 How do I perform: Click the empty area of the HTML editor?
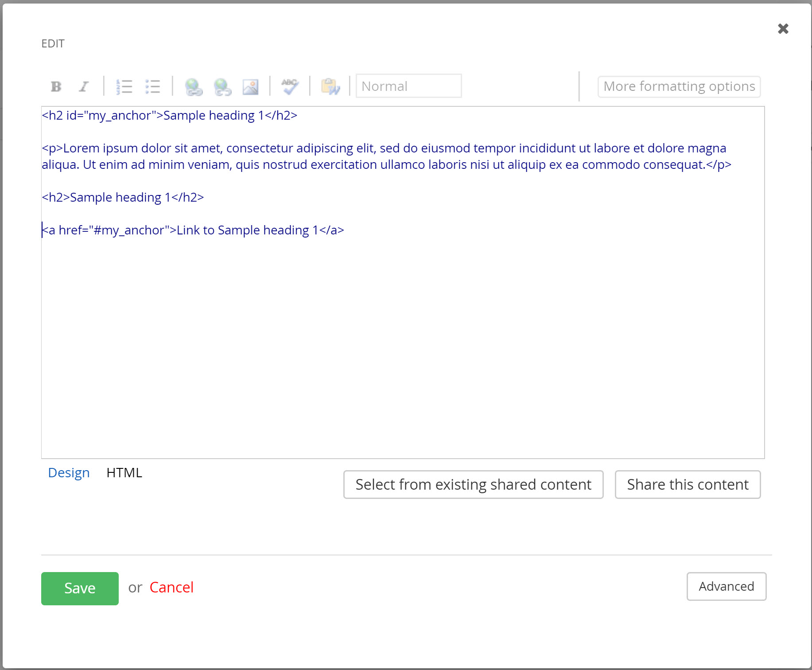(403, 348)
